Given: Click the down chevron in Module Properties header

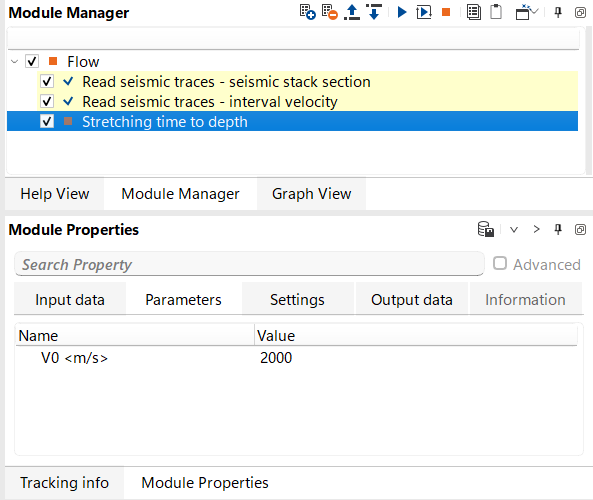Looking at the screenshot, I should pos(514,230).
